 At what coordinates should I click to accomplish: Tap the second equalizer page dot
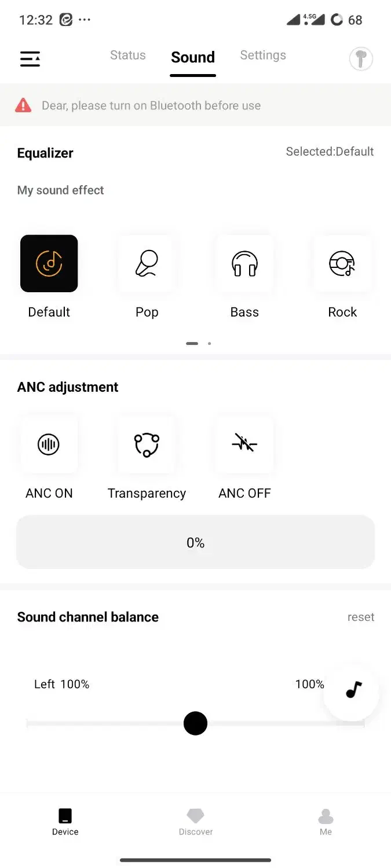209,344
